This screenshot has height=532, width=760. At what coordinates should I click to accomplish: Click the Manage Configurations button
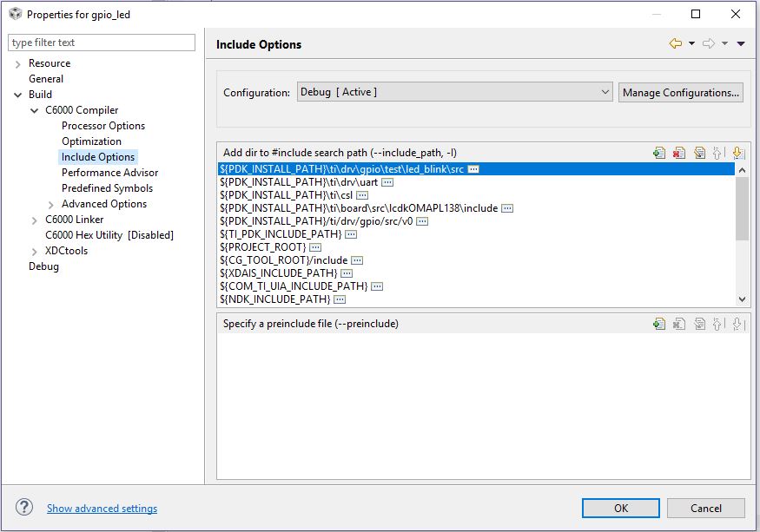(x=681, y=92)
